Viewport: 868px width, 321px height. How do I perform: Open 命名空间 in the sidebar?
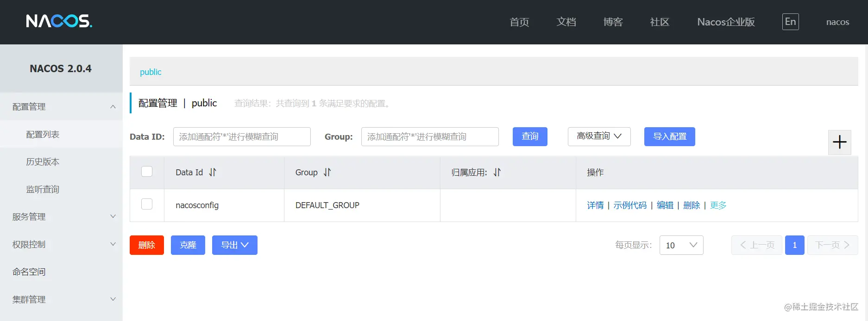pos(61,272)
